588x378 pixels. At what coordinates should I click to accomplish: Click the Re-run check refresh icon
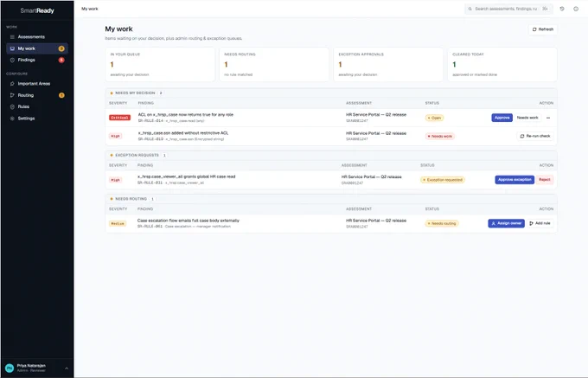pos(522,136)
